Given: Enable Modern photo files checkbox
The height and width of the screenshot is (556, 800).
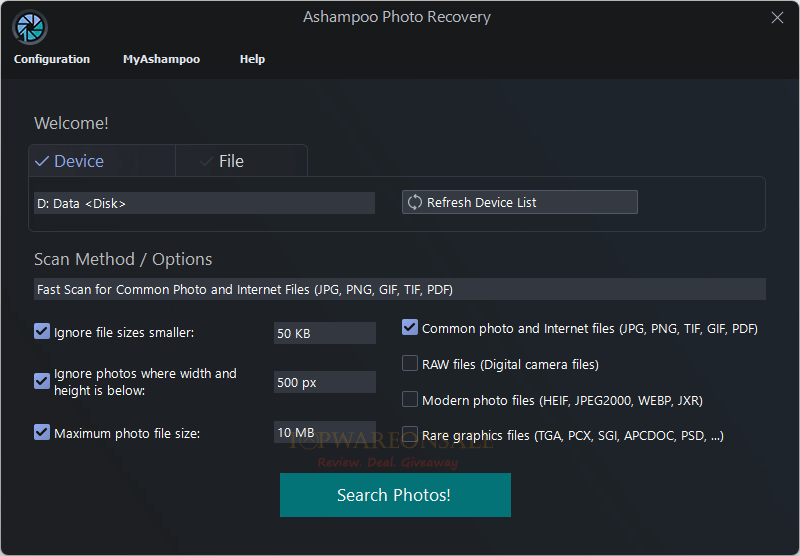Looking at the screenshot, I should click(410, 399).
